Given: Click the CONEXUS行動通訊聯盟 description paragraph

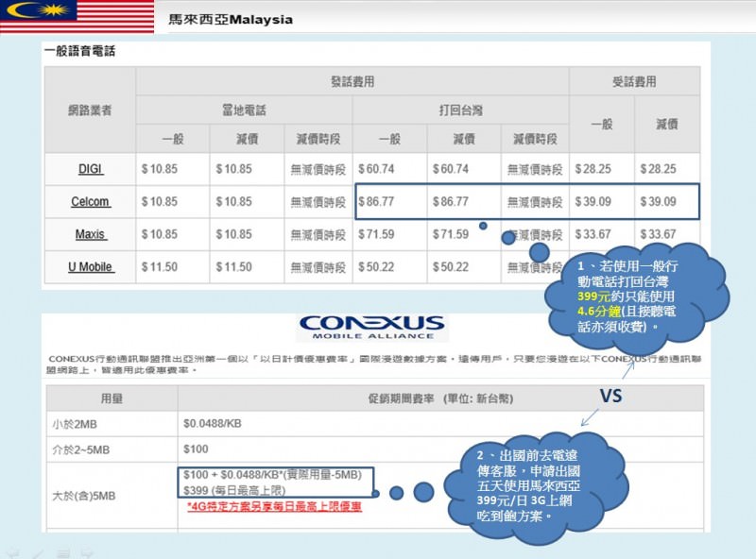Looking at the screenshot, I should pos(373,364).
